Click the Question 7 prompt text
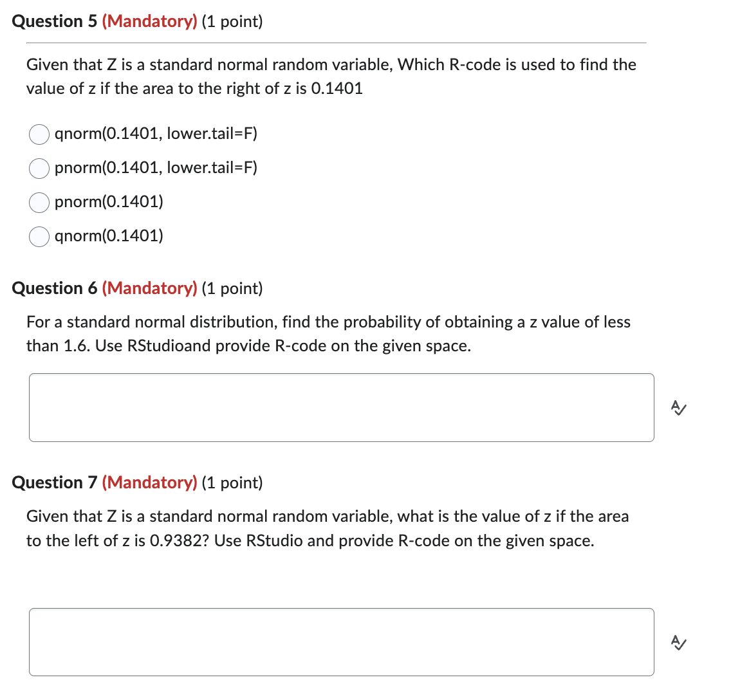This screenshot has width=731, height=700. tap(328, 528)
